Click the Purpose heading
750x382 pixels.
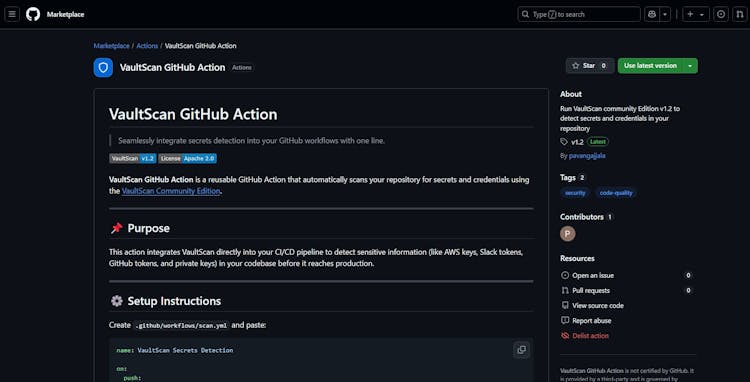[148, 229]
